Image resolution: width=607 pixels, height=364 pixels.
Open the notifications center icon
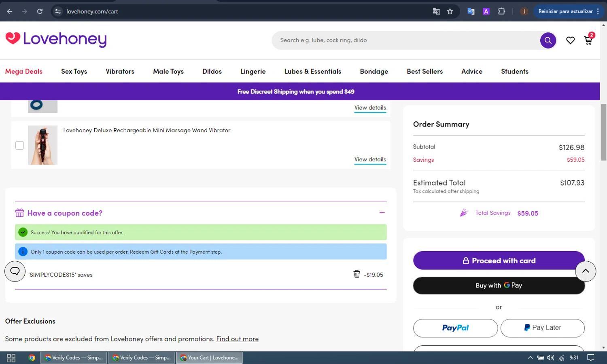(591, 358)
